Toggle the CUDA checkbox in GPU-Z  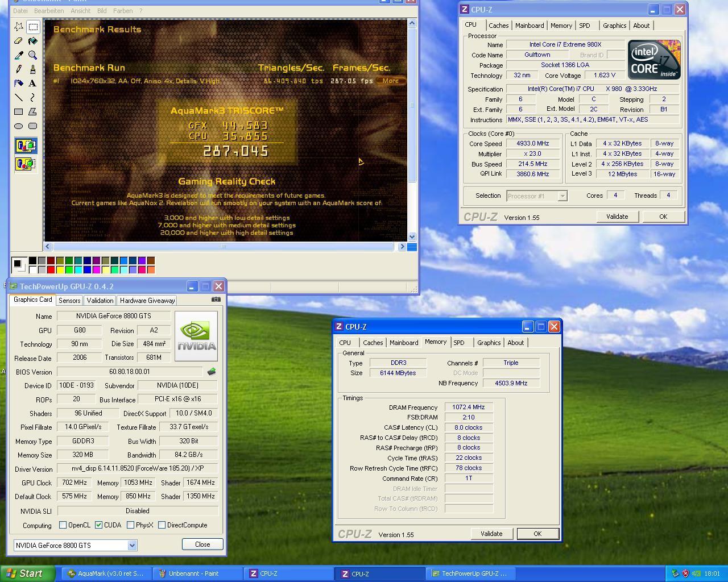pos(98,525)
